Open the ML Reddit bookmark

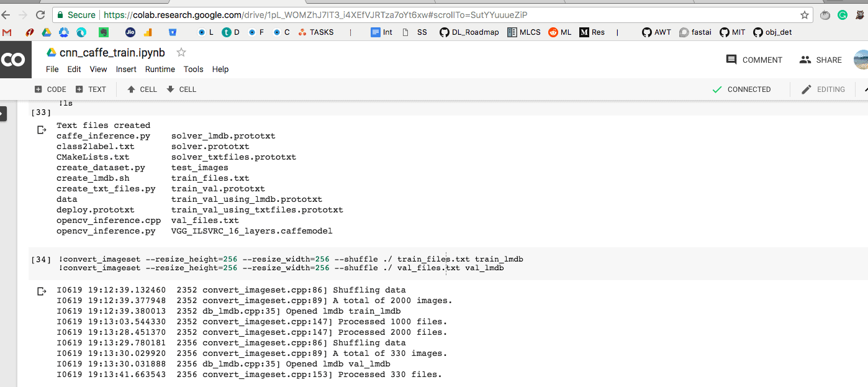point(559,32)
